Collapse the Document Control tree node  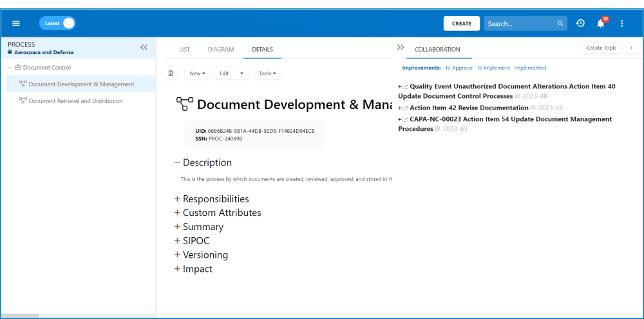(10, 68)
